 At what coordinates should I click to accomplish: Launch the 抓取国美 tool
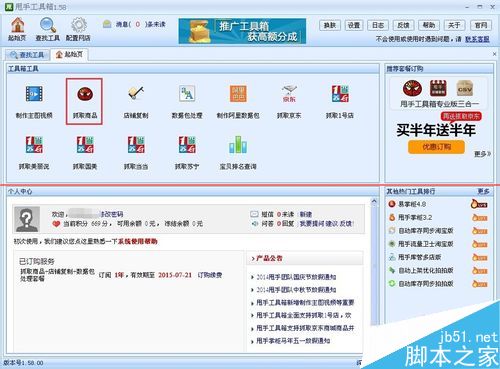[x=85, y=153]
